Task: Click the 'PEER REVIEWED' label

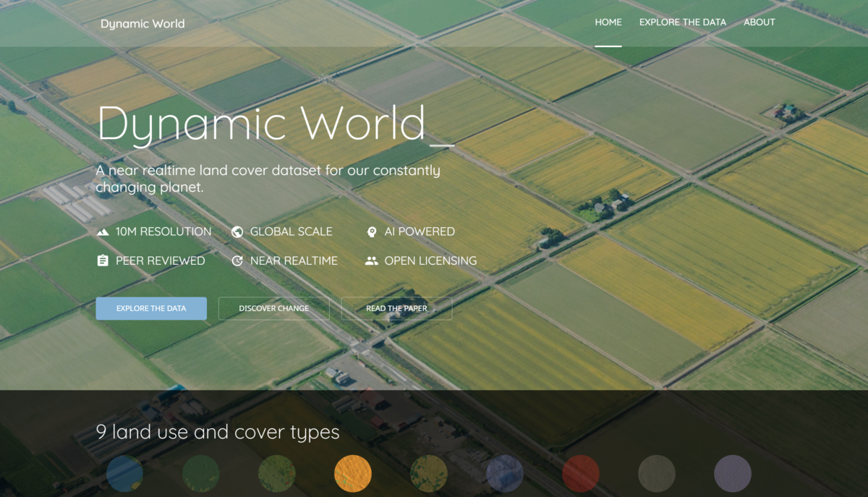Action: click(x=161, y=261)
